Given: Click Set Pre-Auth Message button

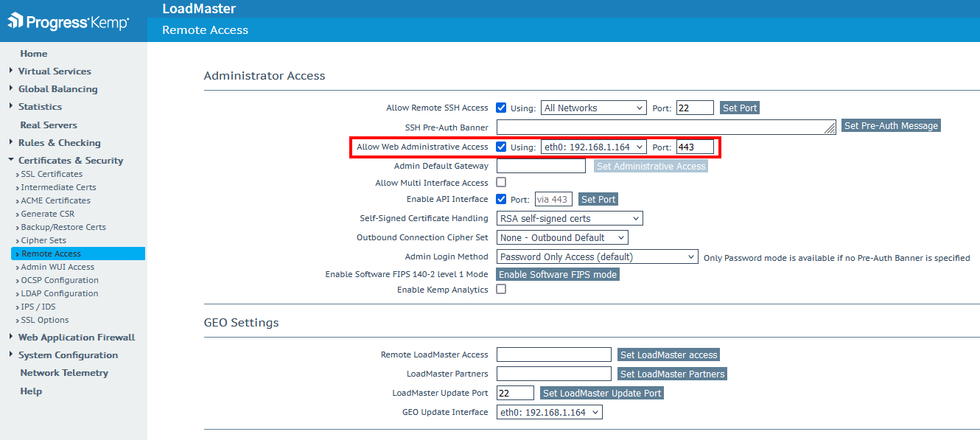Looking at the screenshot, I should point(891,126).
